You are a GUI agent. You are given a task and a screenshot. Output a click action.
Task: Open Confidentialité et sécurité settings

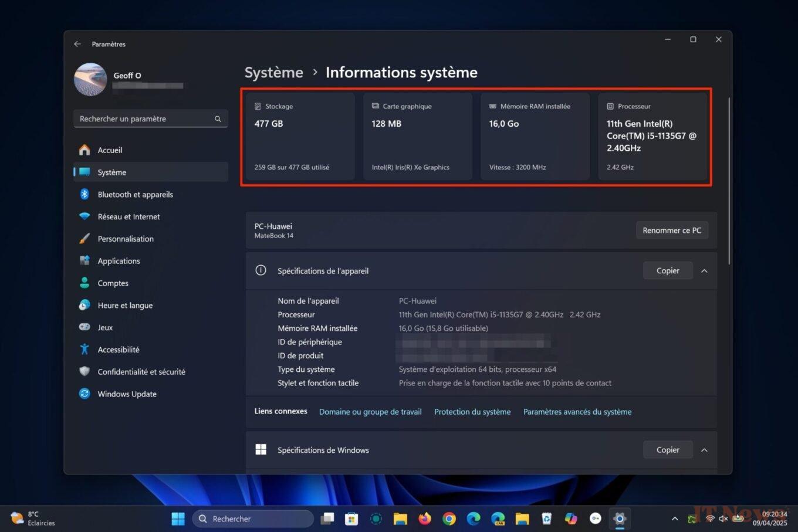click(150, 372)
